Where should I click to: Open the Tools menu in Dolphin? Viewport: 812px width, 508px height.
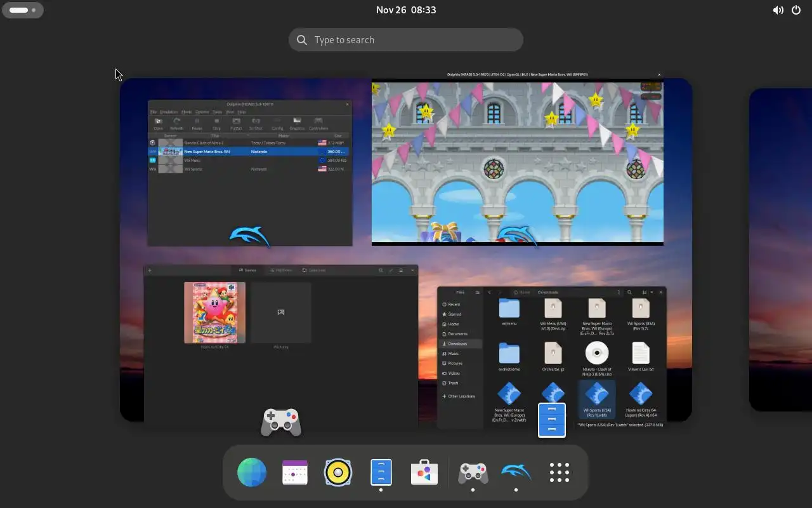coord(217,112)
